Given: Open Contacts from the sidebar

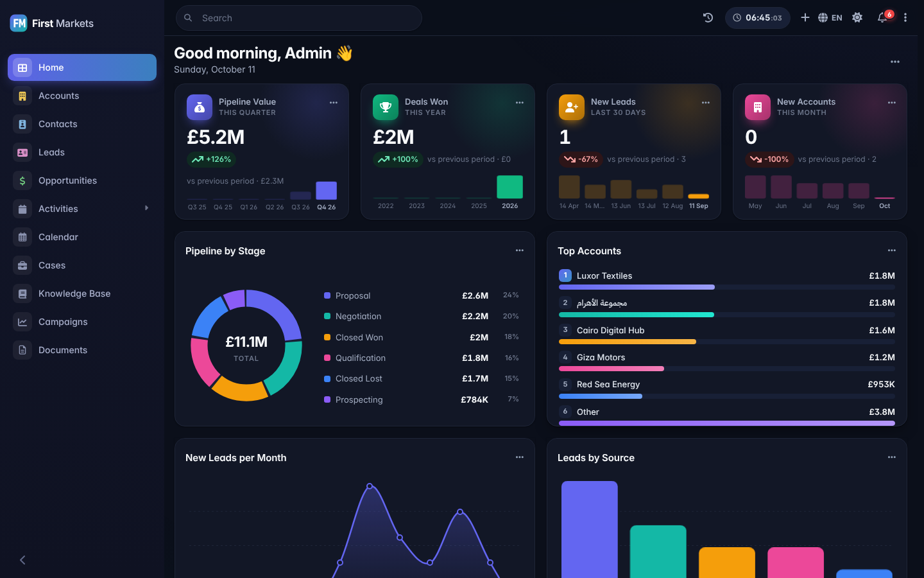Looking at the screenshot, I should 82,124.
